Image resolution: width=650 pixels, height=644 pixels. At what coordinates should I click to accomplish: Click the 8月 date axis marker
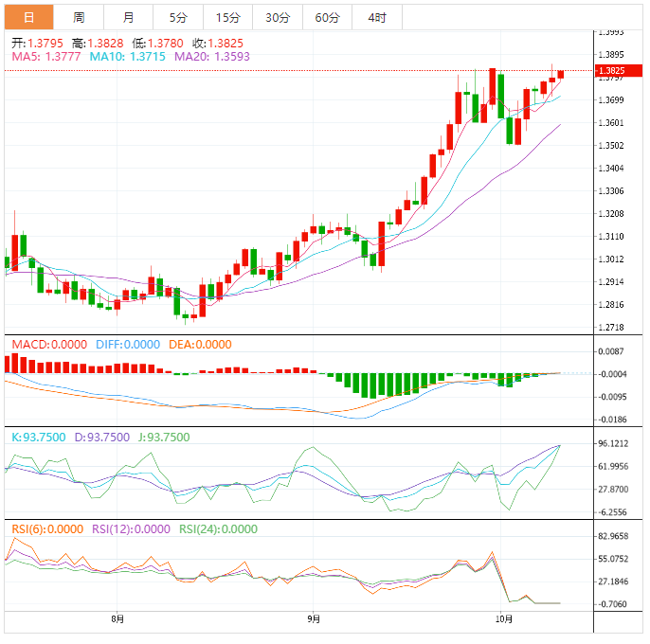(117, 619)
